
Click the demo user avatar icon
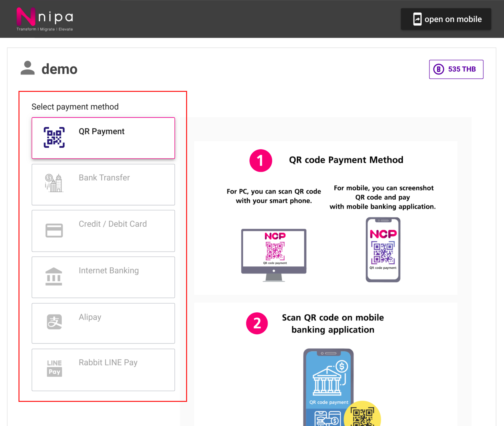point(28,68)
